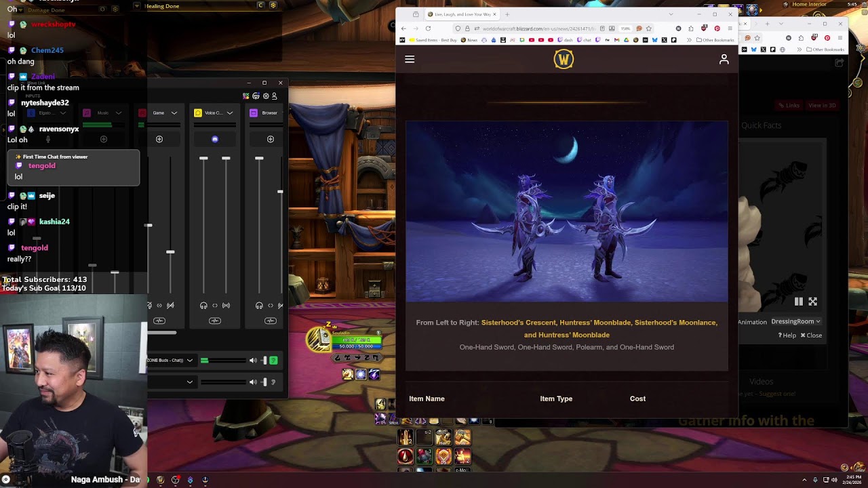
Task: Show more bookmarks via the overflow chevron
Action: (689, 40)
